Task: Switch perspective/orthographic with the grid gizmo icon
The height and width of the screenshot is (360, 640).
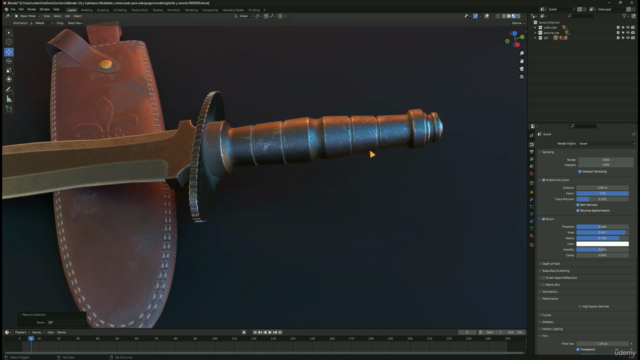Action: click(x=522, y=77)
